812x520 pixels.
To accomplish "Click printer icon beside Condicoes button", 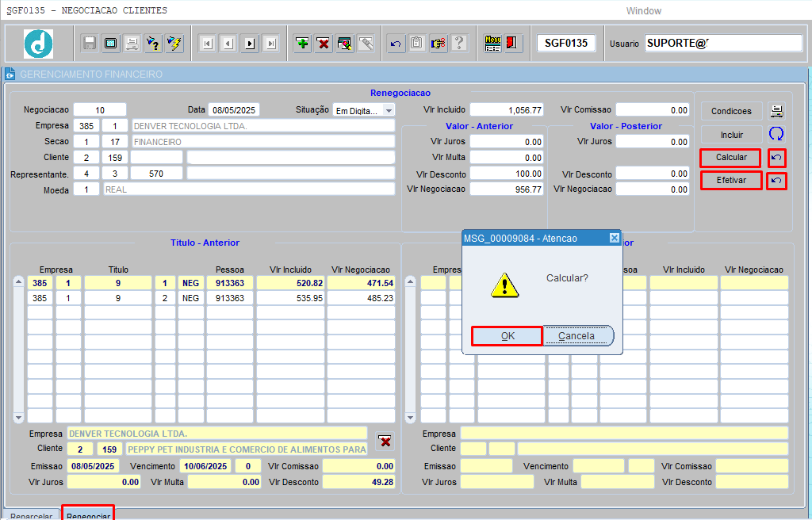I will tap(776, 111).
